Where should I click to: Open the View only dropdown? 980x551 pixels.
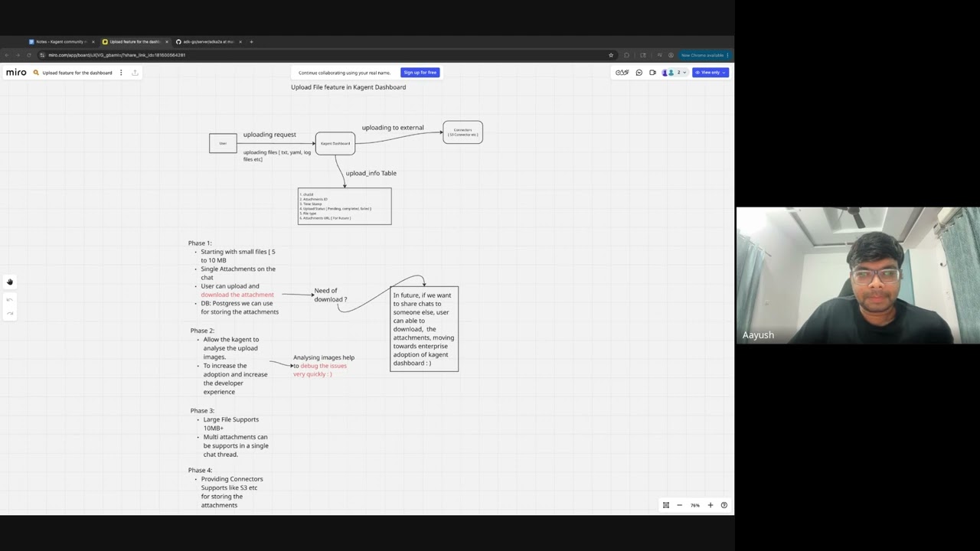click(x=710, y=73)
